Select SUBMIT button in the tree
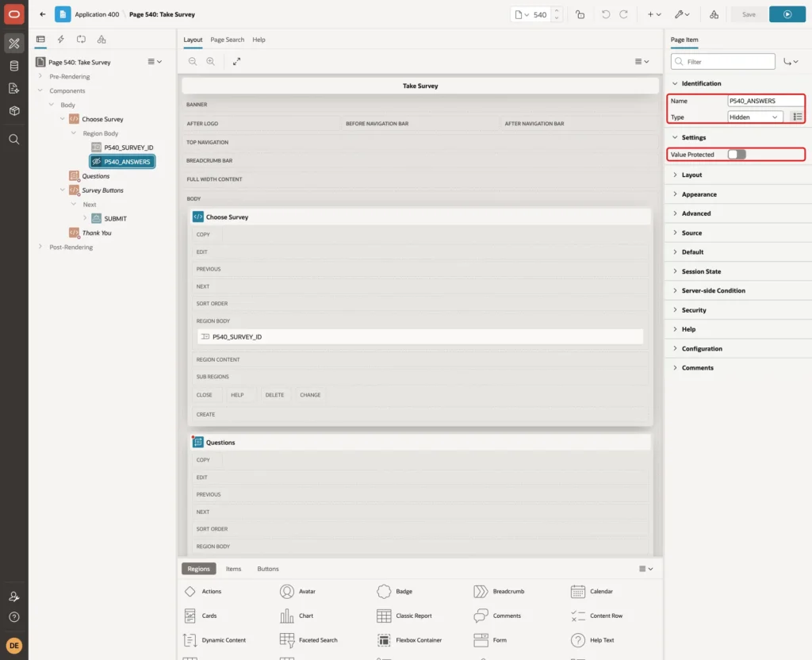Image resolution: width=812 pixels, height=660 pixels. (115, 219)
